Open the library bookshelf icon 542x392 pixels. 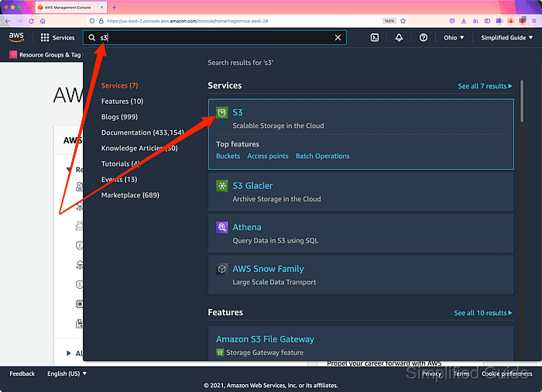pyautogui.click(x=475, y=21)
